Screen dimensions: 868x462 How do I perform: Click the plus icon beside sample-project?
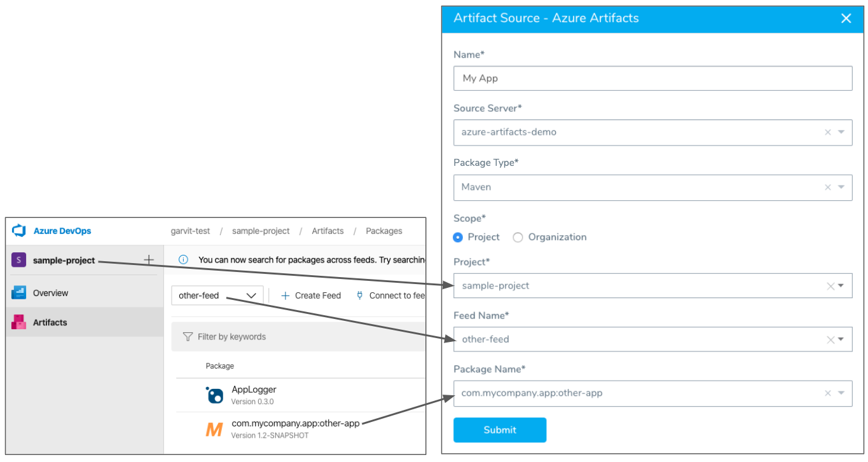[x=149, y=260]
